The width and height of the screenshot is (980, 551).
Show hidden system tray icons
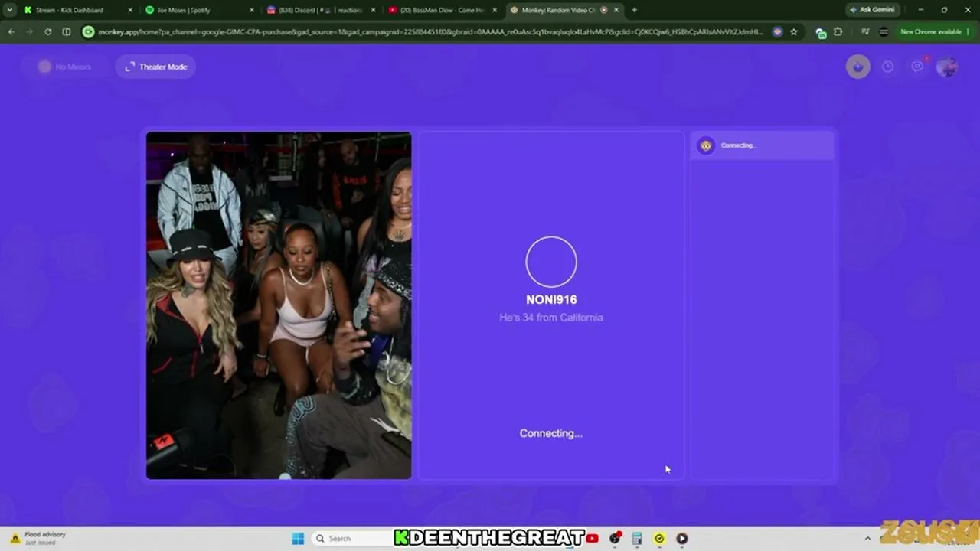(867, 538)
